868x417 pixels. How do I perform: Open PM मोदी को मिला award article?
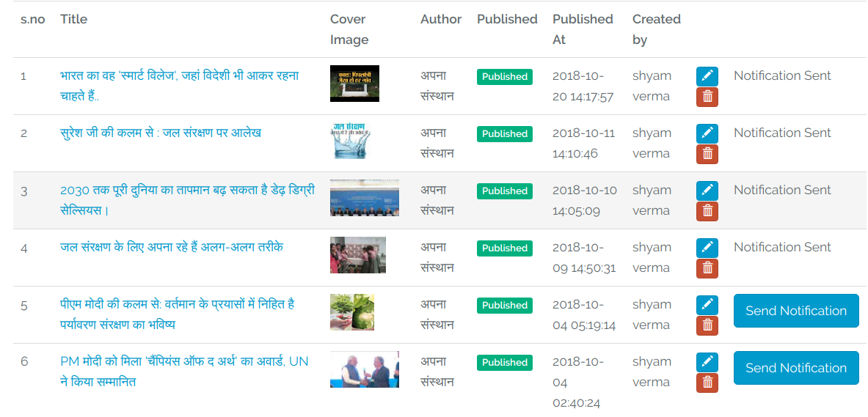(x=183, y=362)
